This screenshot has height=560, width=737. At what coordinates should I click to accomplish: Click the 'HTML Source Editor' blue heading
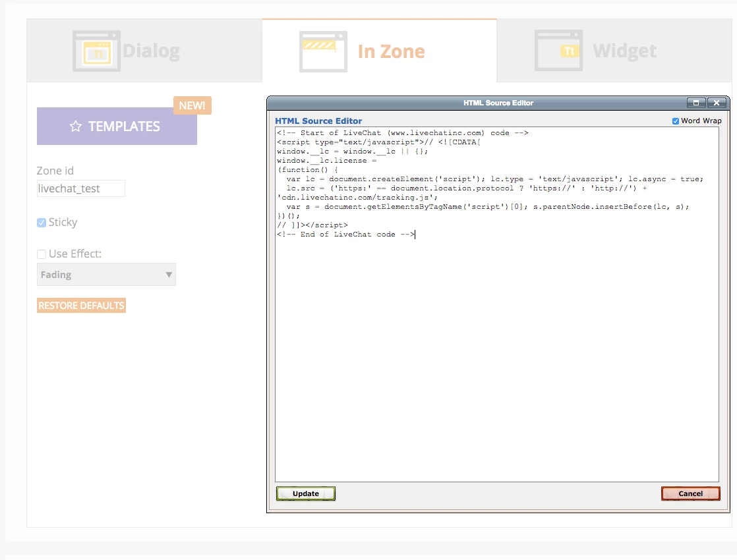(x=318, y=121)
